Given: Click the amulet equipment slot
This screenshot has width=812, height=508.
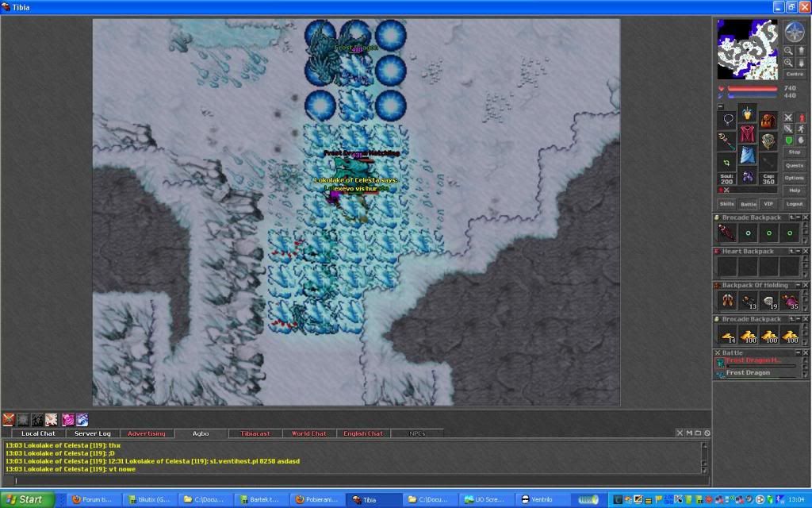Looking at the screenshot, I should 728,120.
